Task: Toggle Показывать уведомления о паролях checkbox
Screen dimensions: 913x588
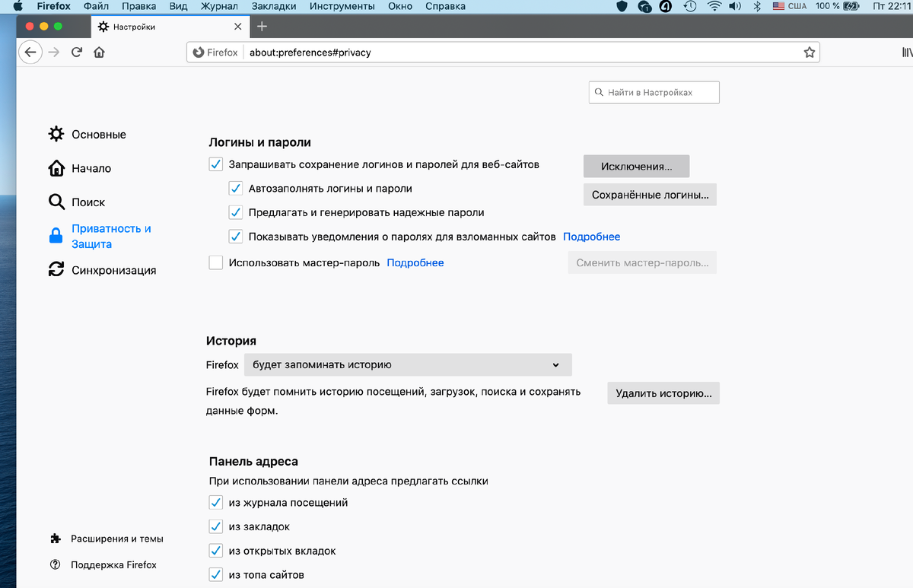Action: coord(236,237)
